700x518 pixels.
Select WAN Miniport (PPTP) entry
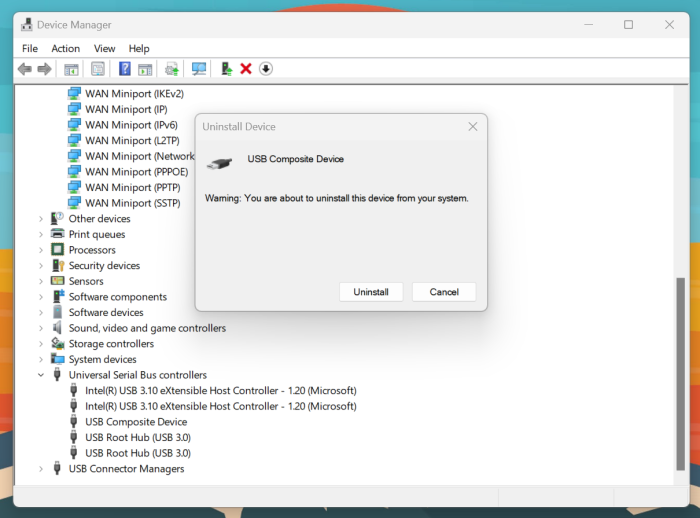(x=133, y=187)
